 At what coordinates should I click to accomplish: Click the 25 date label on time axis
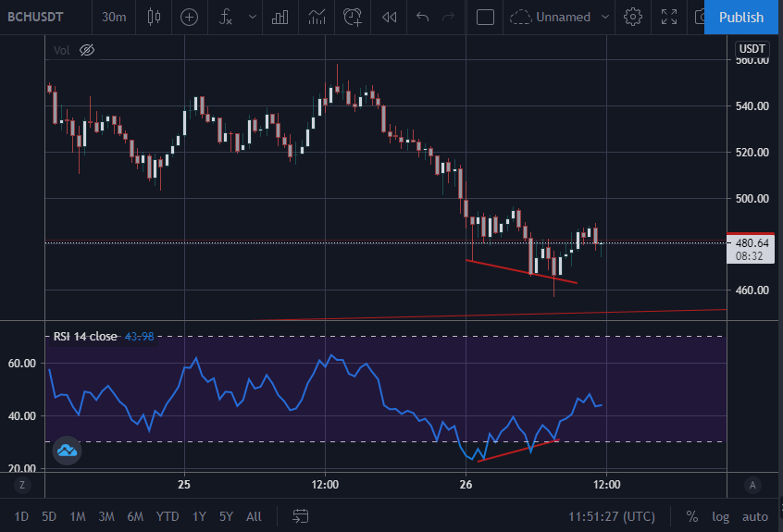(184, 485)
